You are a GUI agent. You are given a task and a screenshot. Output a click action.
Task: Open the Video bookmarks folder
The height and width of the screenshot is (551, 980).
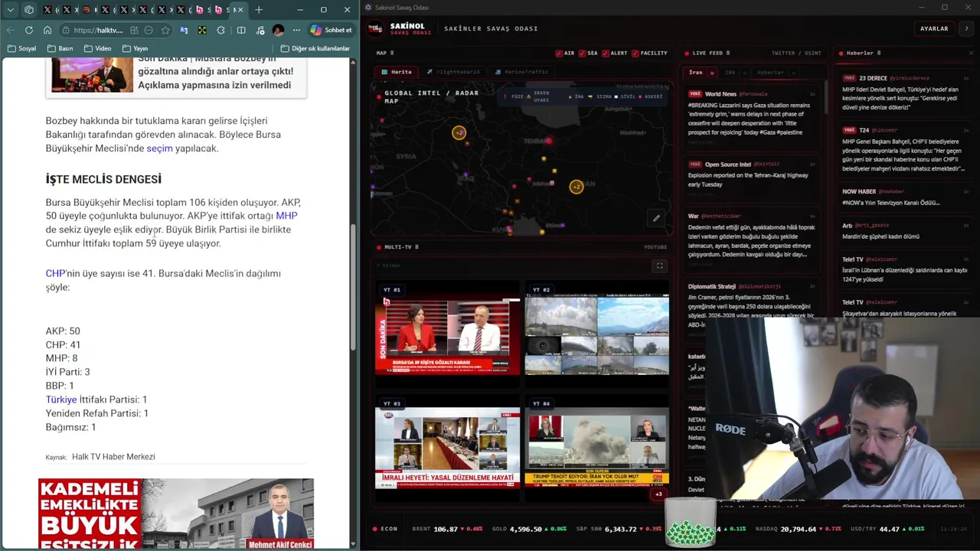(x=97, y=48)
